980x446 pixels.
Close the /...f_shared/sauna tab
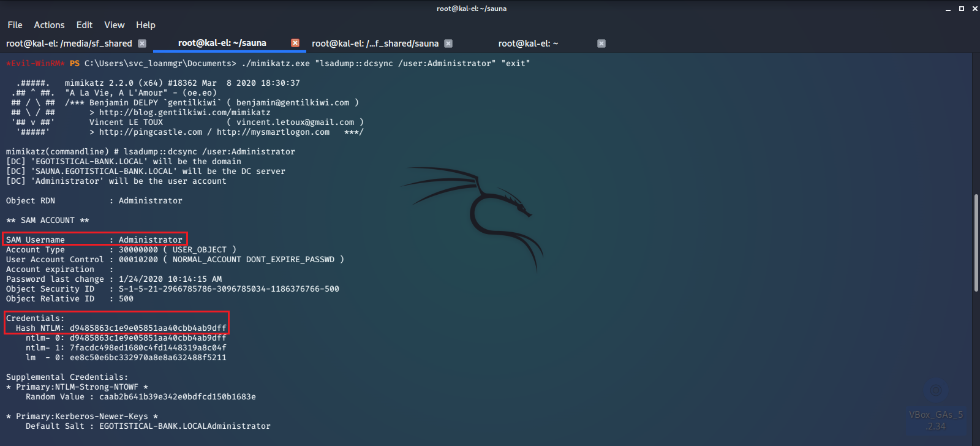pos(448,43)
